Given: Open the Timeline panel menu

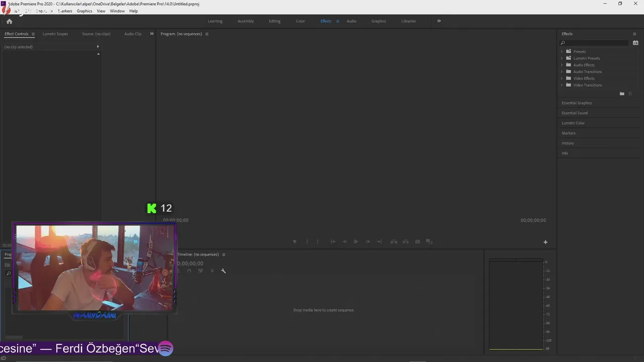Looking at the screenshot, I should [224, 254].
